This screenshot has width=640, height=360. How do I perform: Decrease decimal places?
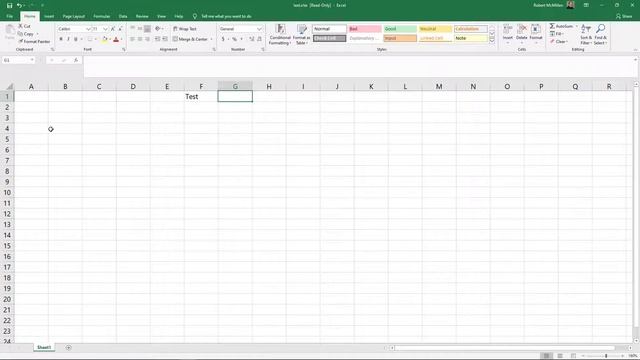[259, 39]
